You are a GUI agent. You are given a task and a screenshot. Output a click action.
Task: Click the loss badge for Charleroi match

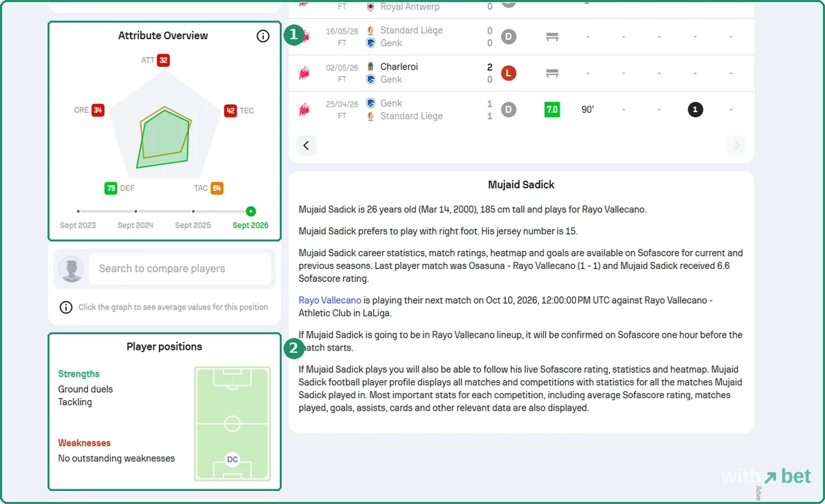[508, 73]
